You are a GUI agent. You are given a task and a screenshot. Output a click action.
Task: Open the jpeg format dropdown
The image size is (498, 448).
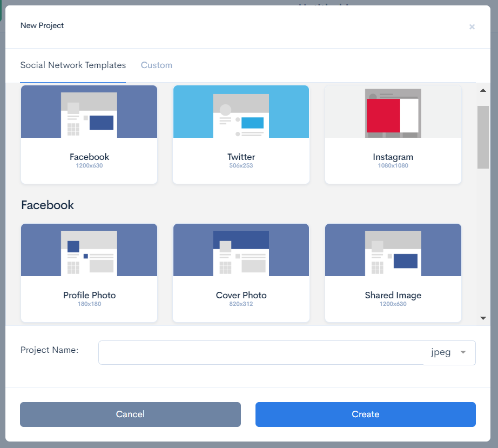[x=449, y=353]
